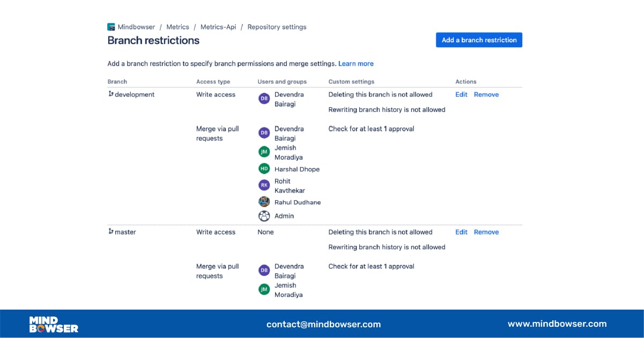Click the development branch icon
This screenshot has height=338, width=644.
pyautogui.click(x=110, y=94)
